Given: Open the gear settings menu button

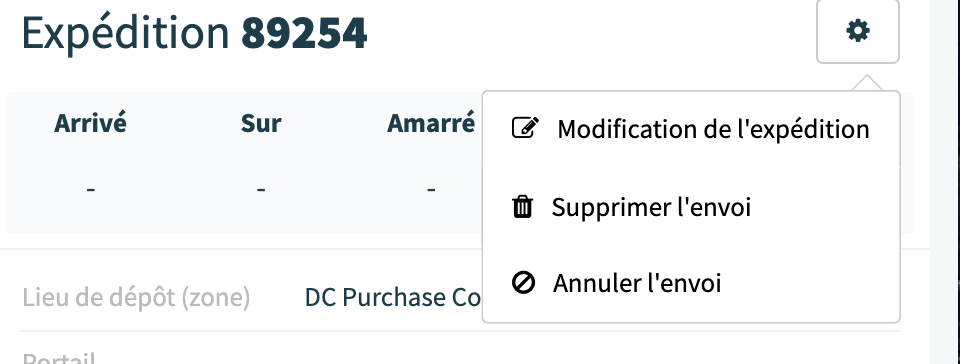Looking at the screenshot, I should [x=857, y=31].
